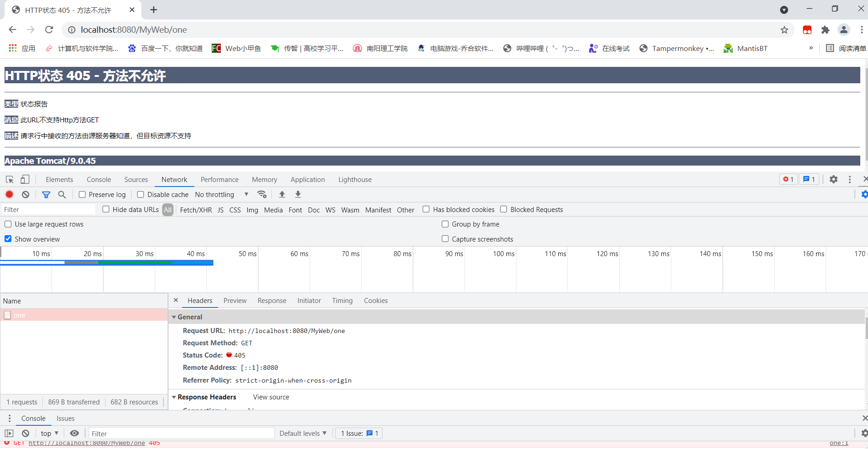This screenshot has height=449, width=868.
Task: Activate the DevTools inspect element picker
Action: [10, 180]
